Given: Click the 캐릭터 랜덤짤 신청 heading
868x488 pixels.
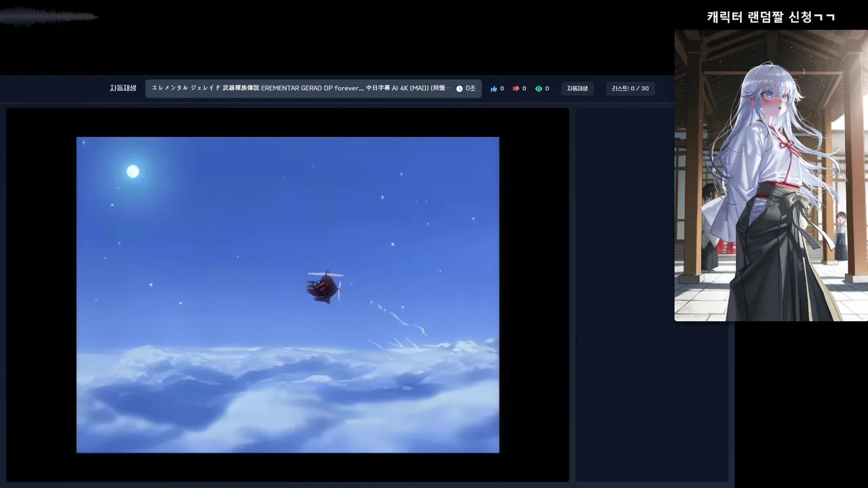Looking at the screenshot, I should click(x=771, y=17).
